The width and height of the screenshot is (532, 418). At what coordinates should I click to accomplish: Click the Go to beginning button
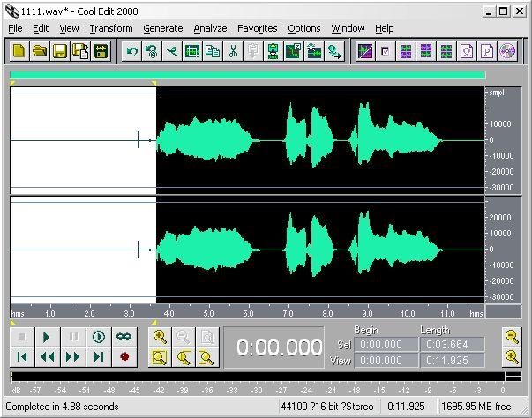[x=22, y=356]
